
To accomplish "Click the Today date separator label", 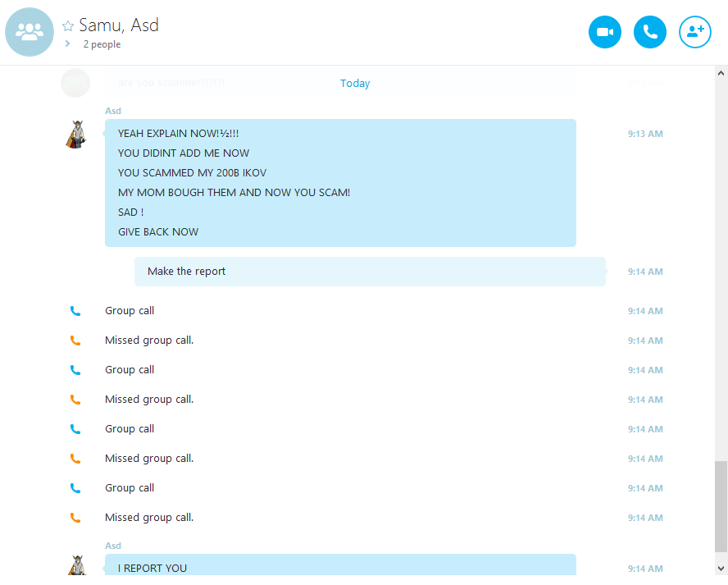I will pyautogui.click(x=355, y=84).
